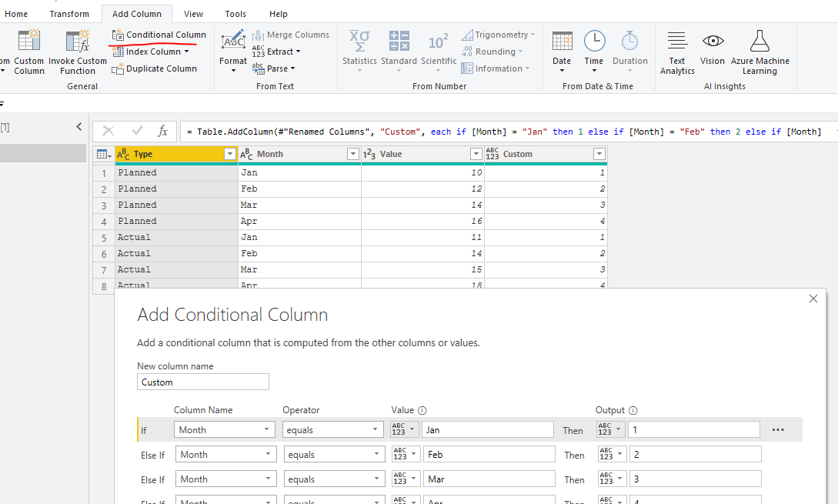Open Month column filter dropdown

352,154
